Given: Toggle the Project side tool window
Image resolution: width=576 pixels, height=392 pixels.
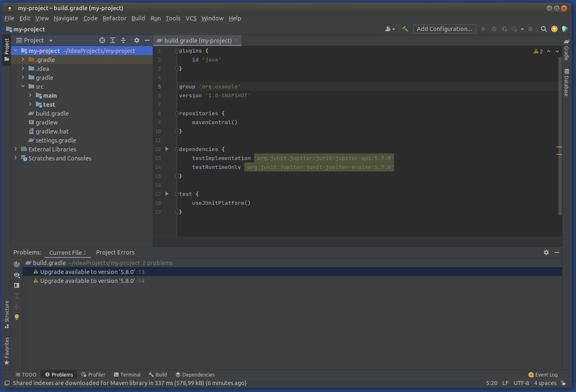Looking at the screenshot, I should click(x=7, y=50).
